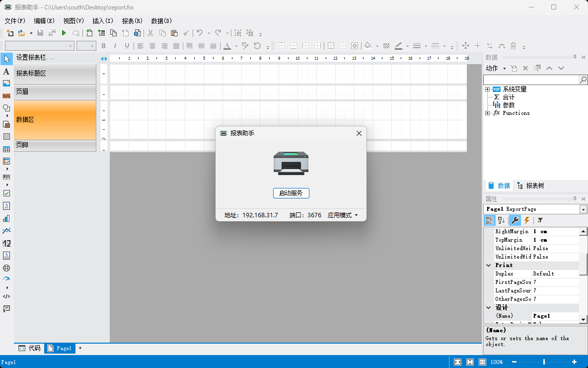Screen dimensions: 588x368
Task: Expand the 系统变量 tree node
Action: (488, 90)
